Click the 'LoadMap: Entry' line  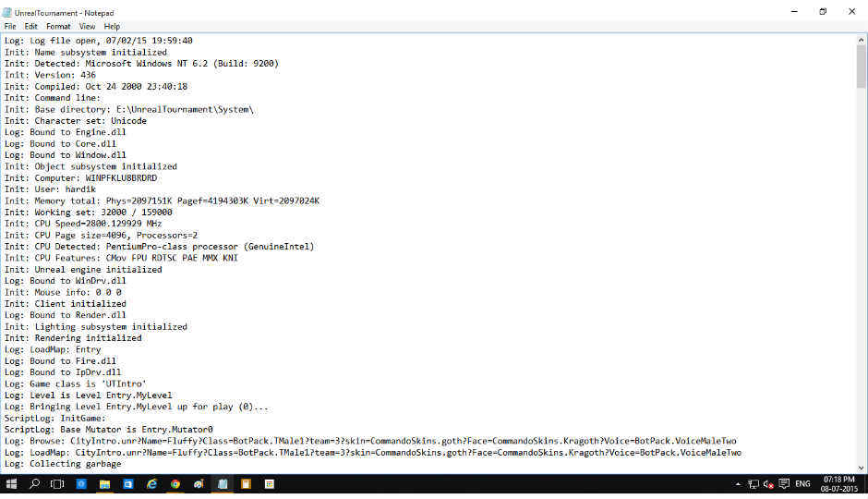click(x=53, y=349)
